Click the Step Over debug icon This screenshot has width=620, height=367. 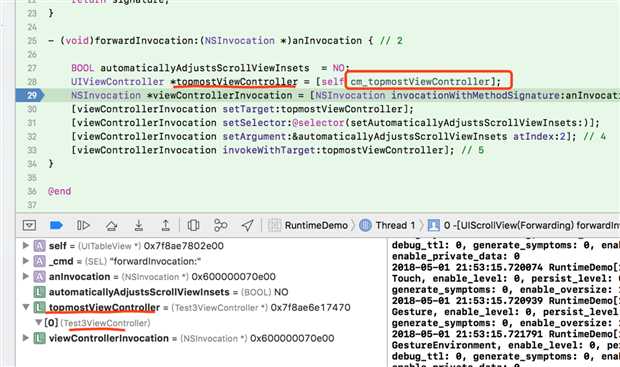[112, 225]
